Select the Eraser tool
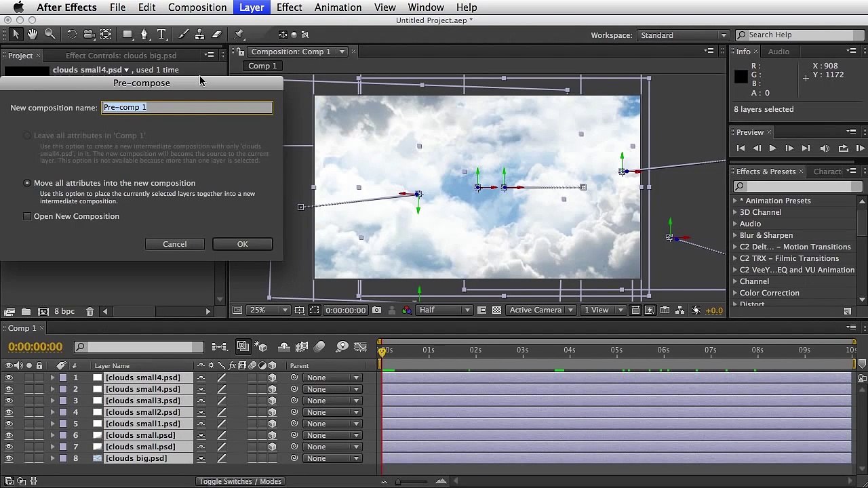This screenshot has width=868, height=488. click(x=217, y=35)
